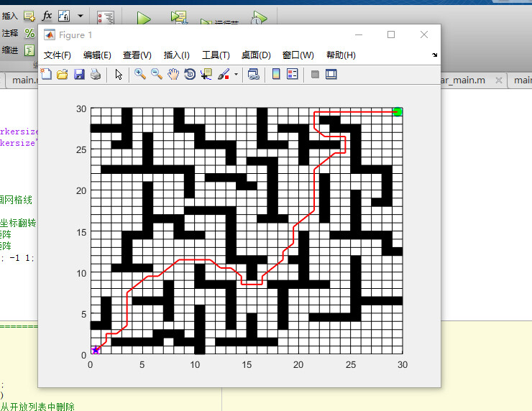Open the 文件(F) menu
532x411 pixels.
tap(58, 55)
